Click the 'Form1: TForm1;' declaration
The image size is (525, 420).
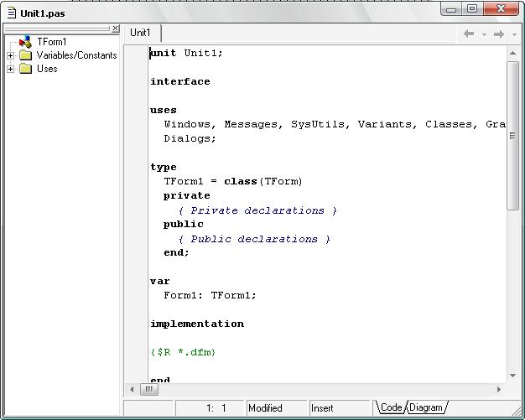point(210,295)
